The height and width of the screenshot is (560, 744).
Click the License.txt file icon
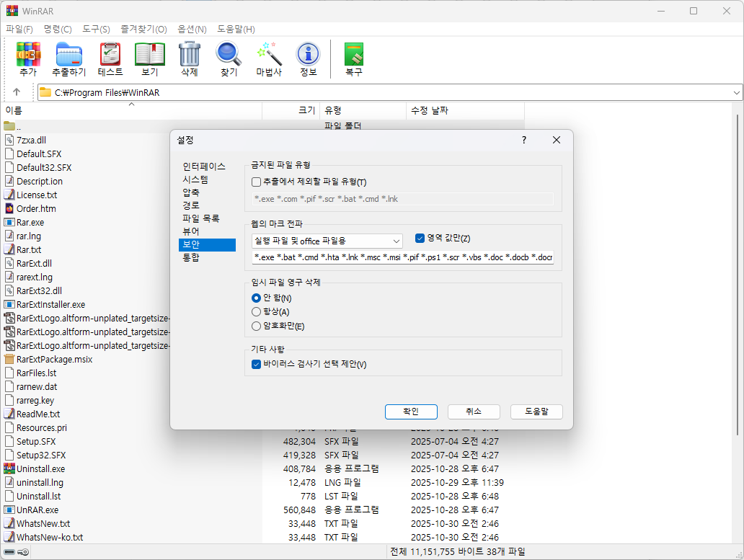coord(9,195)
